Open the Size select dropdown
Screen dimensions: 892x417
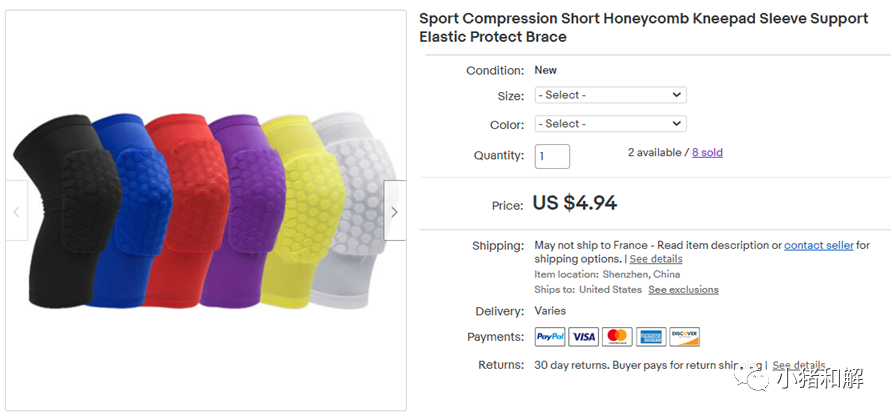(610, 95)
